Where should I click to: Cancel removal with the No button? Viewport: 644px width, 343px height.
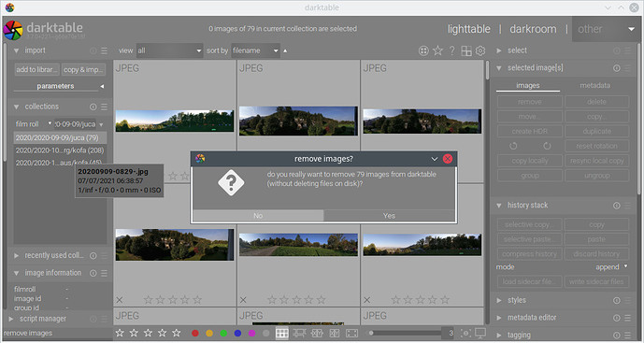tap(258, 216)
